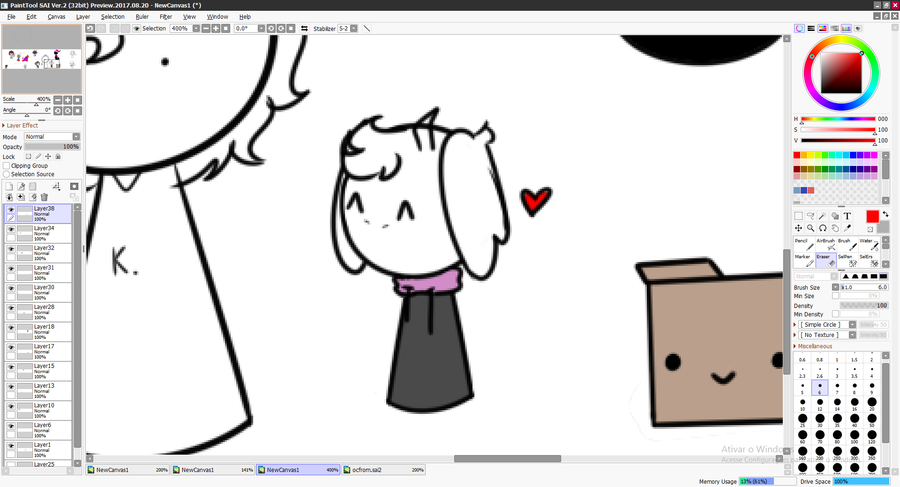Click the zoom out minus button in toolbar

click(205, 28)
